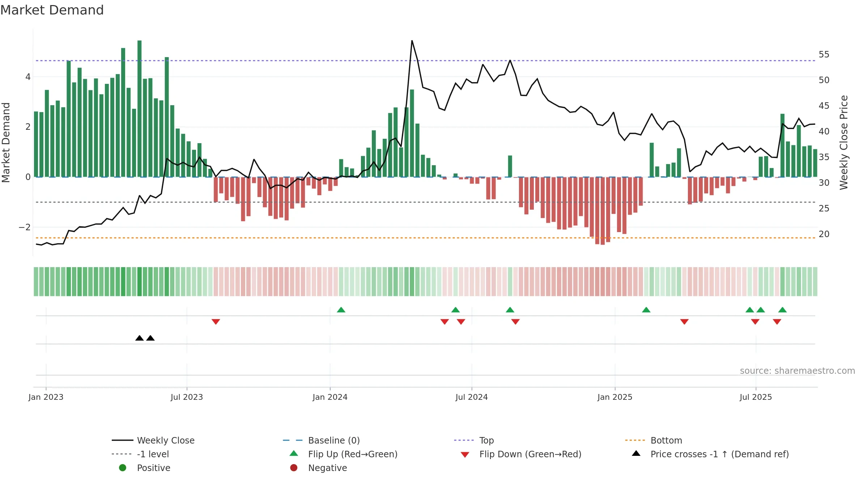Toggle the -1 level legend entry
Screen dimensions: 868x488
point(140,454)
